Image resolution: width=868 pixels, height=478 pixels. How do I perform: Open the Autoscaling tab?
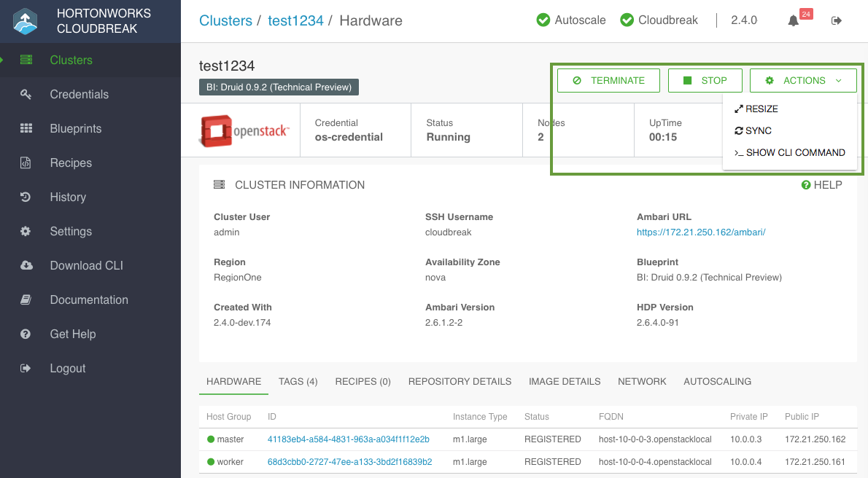718,382
